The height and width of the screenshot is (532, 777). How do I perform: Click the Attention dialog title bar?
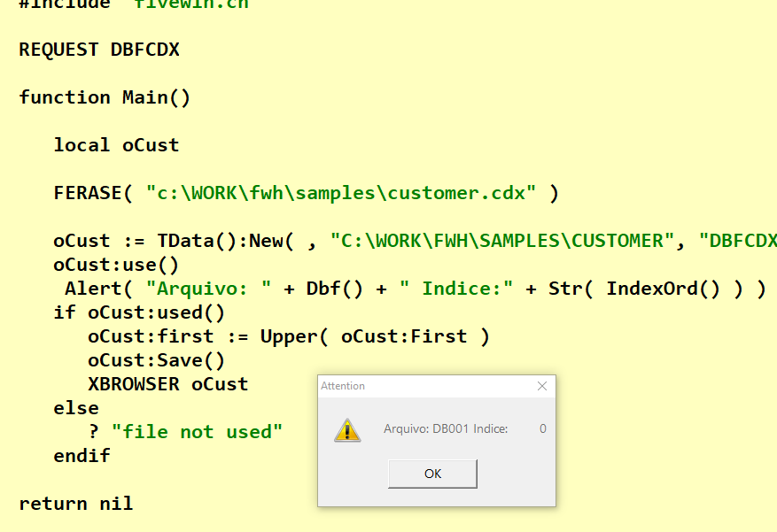point(427,386)
